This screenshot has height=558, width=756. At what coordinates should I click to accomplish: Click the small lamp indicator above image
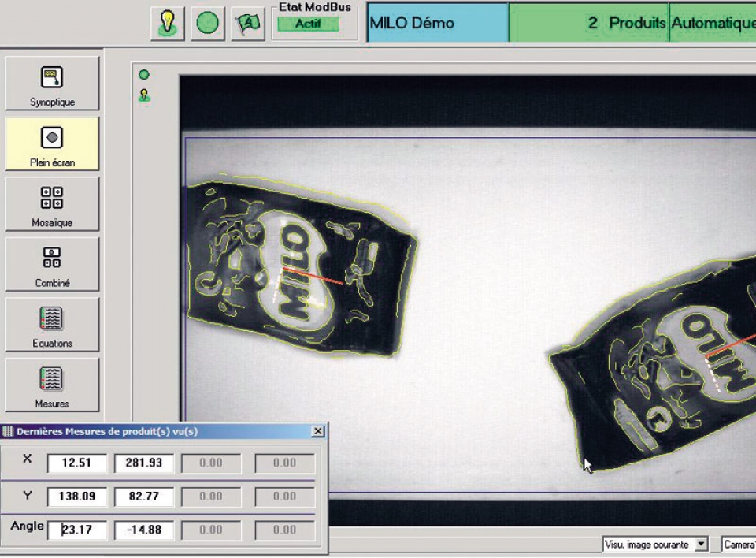coord(144,95)
